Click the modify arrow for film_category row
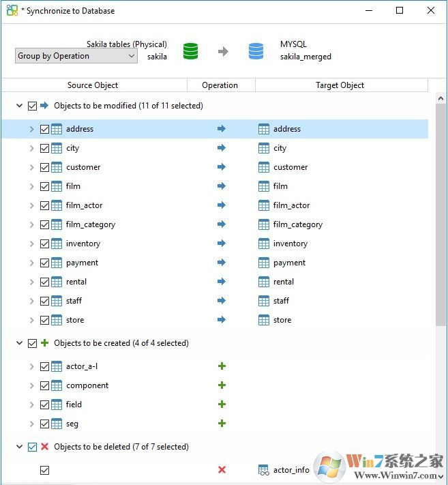Image resolution: width=448 pixels, height=485 pixels. pos(222,224)
